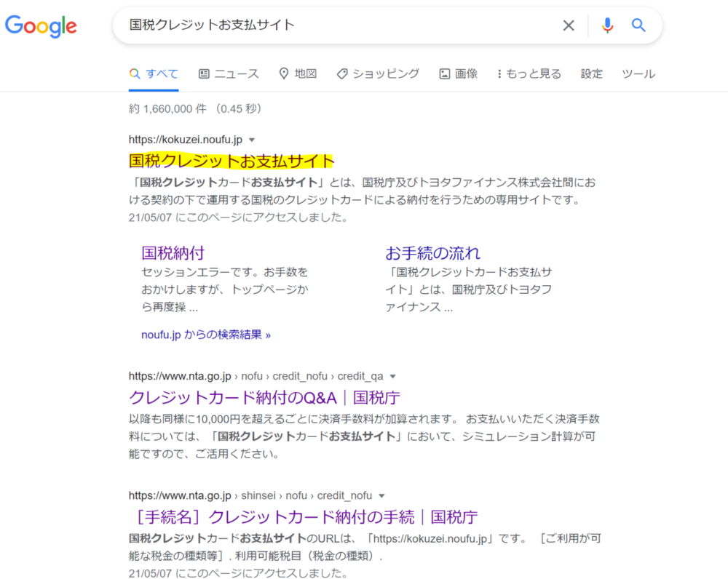Click the 以降も同様に10,000円を超える snippet
Viewport: 728px width, 579px height.
[364, 436]
